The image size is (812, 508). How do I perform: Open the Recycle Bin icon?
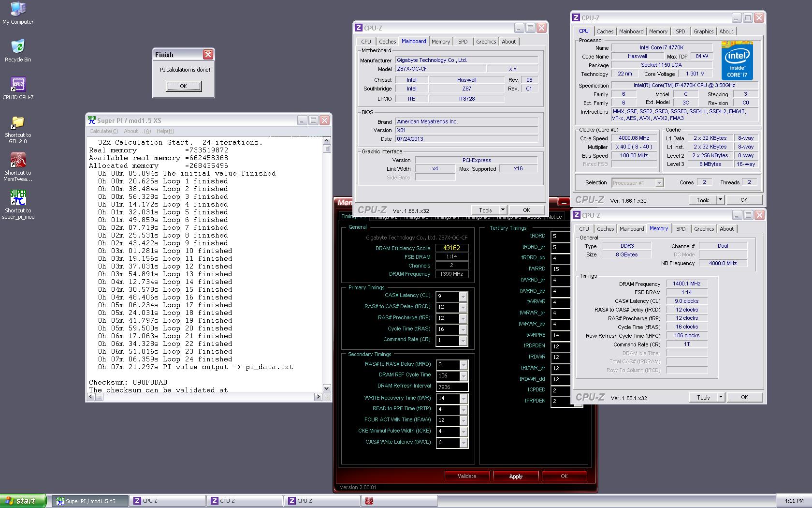[18, 50]
